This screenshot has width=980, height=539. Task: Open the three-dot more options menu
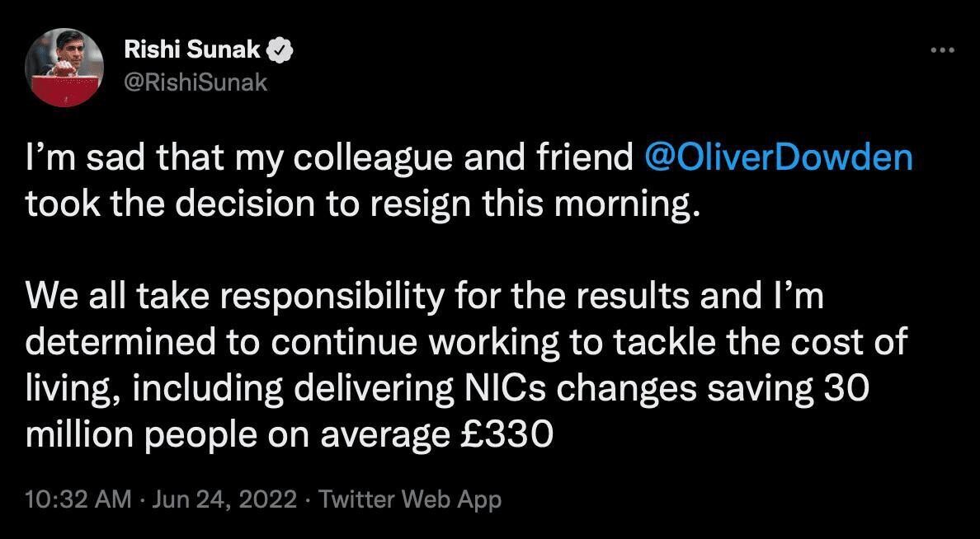coord(943,50)
